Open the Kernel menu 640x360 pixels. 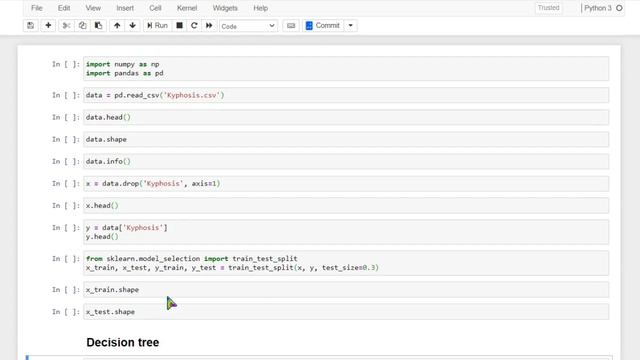point(187,8)
